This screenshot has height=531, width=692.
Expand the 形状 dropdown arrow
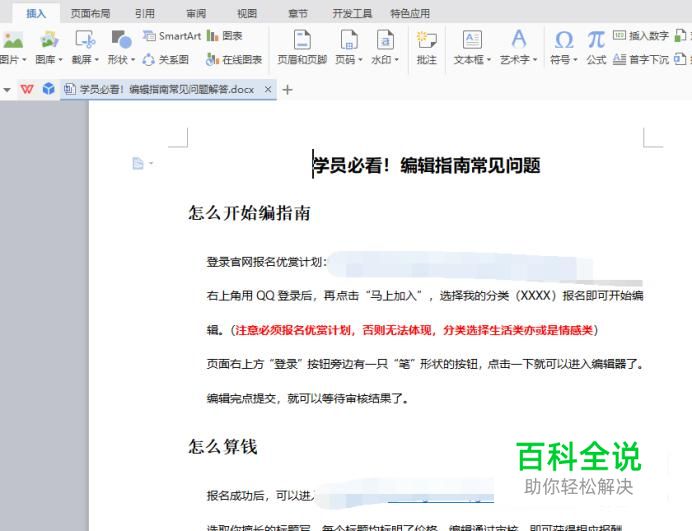point(133,60)
